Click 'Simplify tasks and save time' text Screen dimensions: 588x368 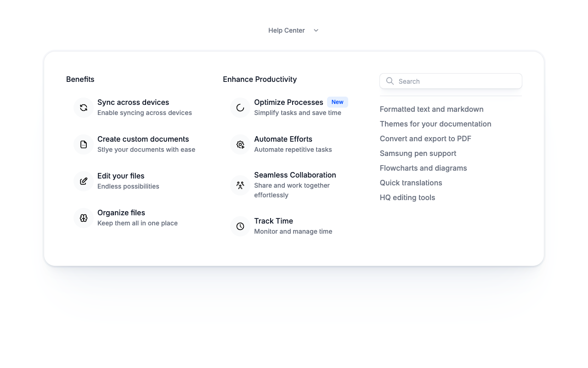[x=298, y=113]
